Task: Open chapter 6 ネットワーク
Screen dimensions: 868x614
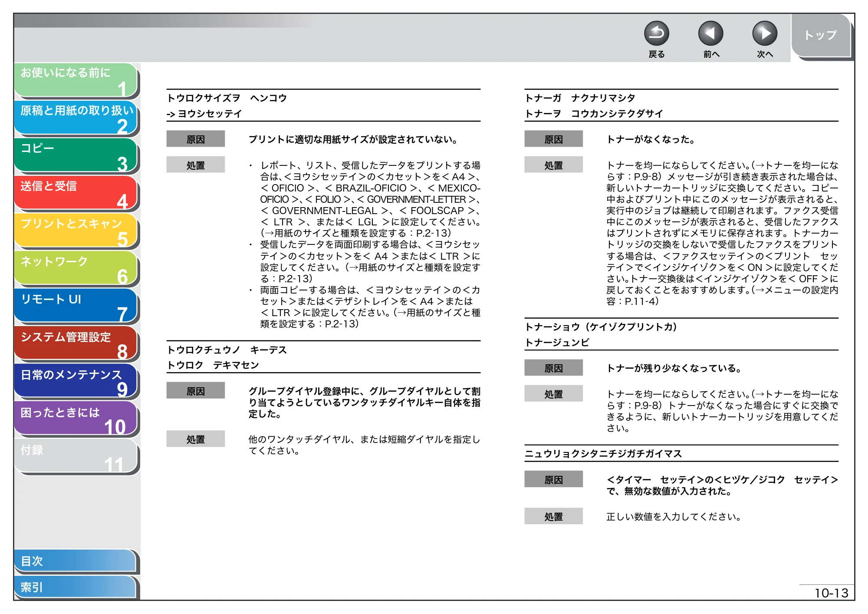Action: tap(76, 268)
